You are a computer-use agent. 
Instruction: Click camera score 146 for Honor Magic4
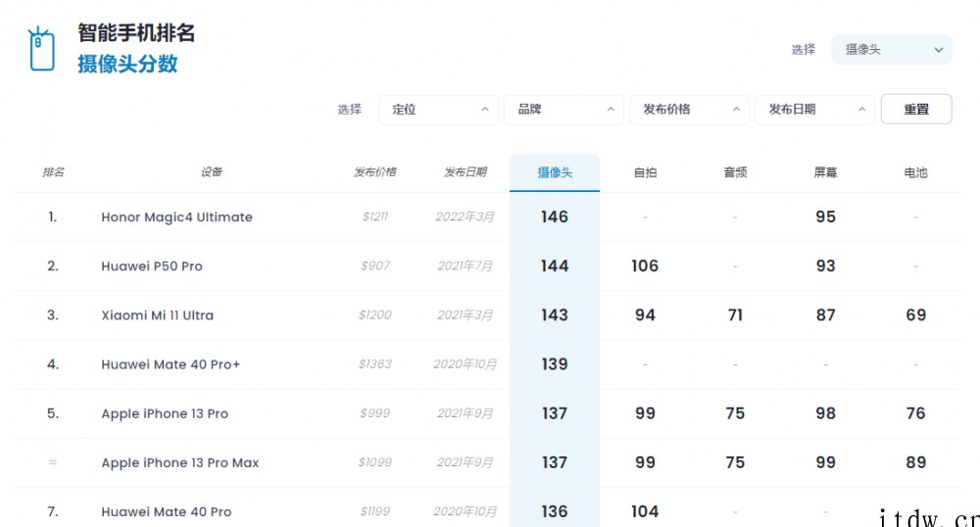pos(555,216)
